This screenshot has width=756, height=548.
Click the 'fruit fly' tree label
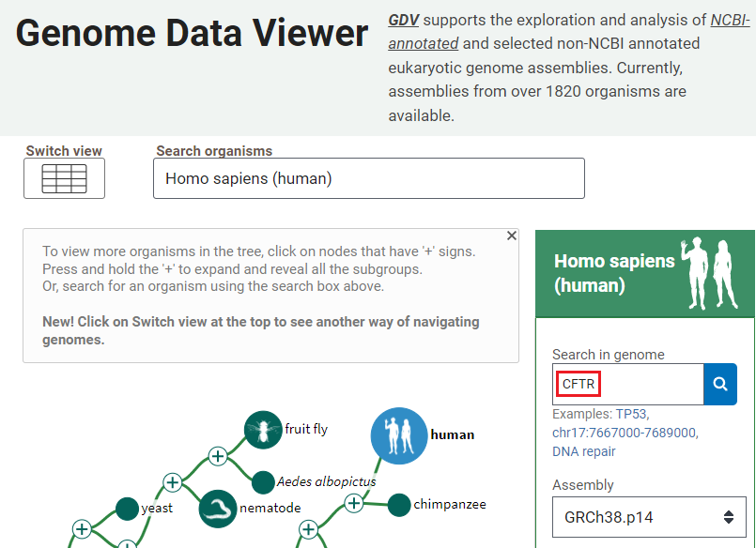(x=306, y=429)
